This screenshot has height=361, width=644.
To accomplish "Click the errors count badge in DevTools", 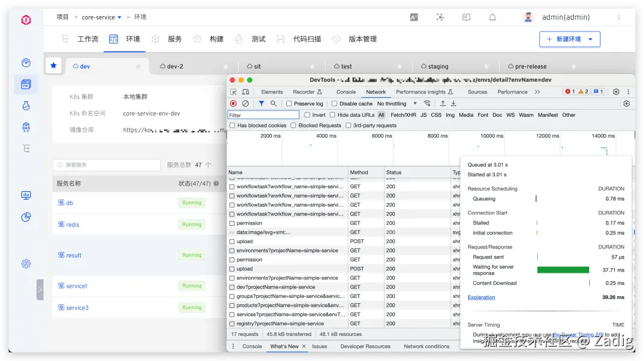I will point(570,92).
